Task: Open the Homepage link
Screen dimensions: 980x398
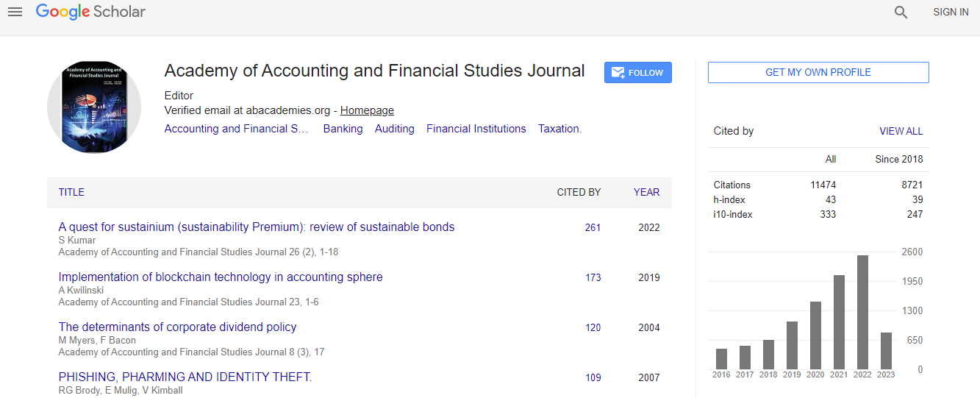Action: (367, 110)
